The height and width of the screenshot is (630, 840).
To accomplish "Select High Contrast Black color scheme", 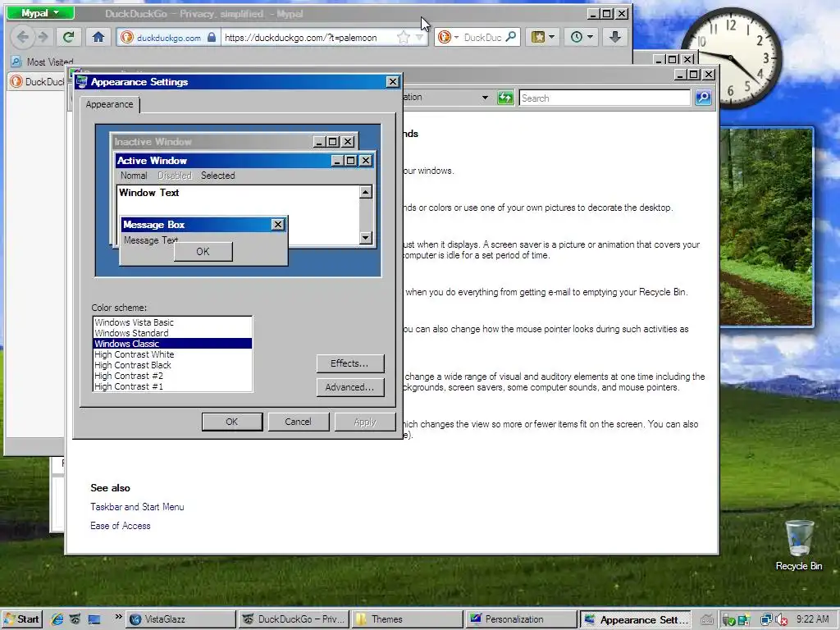I will point(172,365).
